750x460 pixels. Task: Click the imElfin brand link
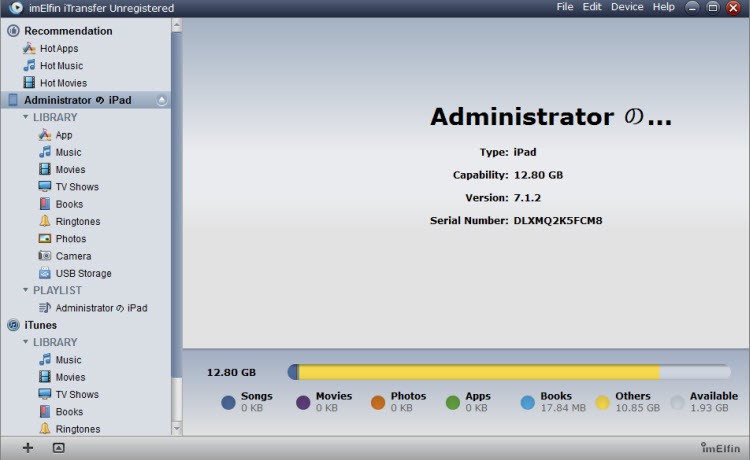tap(721, 448)
